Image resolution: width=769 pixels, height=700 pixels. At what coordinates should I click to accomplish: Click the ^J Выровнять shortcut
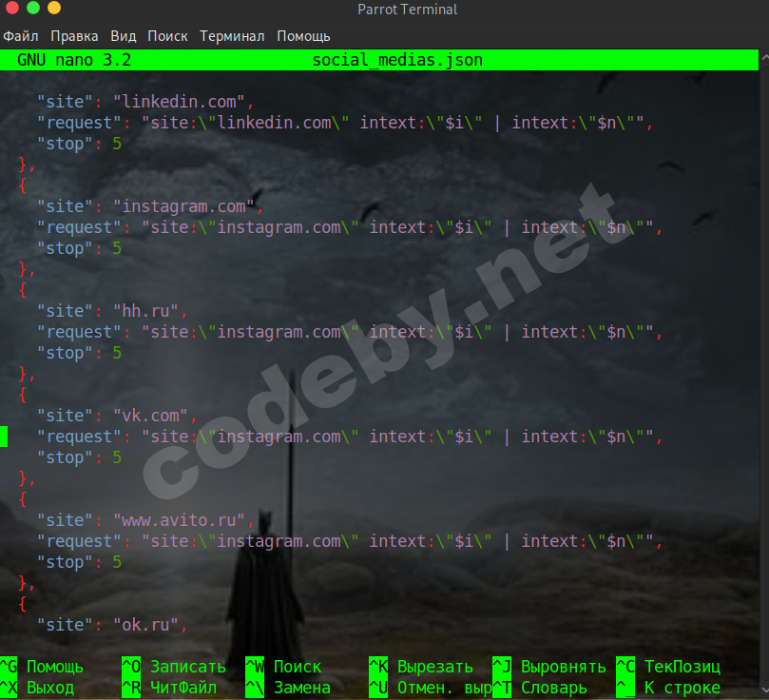click(x=549, y=667)
